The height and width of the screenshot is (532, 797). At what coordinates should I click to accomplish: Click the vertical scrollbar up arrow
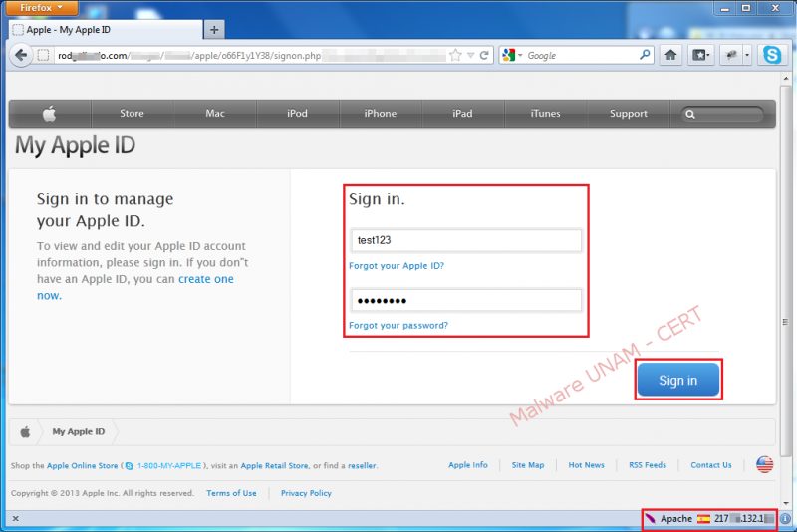pyautogui.click(x=786, y=79)
